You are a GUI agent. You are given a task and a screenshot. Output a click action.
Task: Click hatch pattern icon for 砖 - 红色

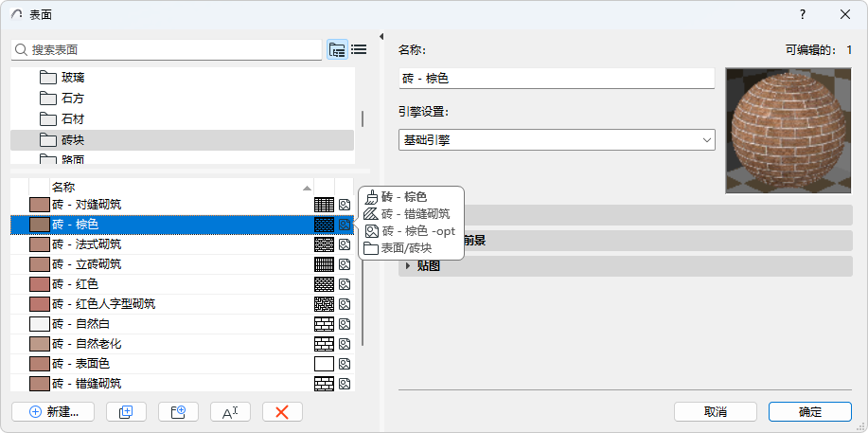324,284
